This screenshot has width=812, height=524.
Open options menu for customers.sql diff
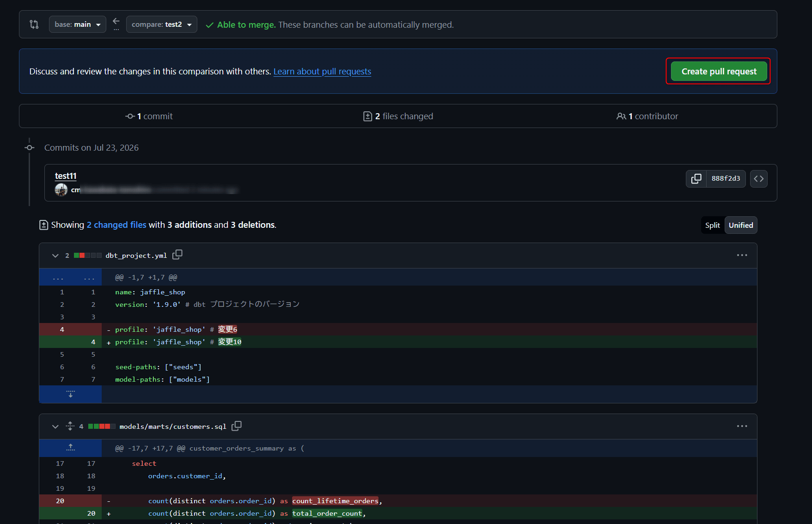(x=742, y=426)
